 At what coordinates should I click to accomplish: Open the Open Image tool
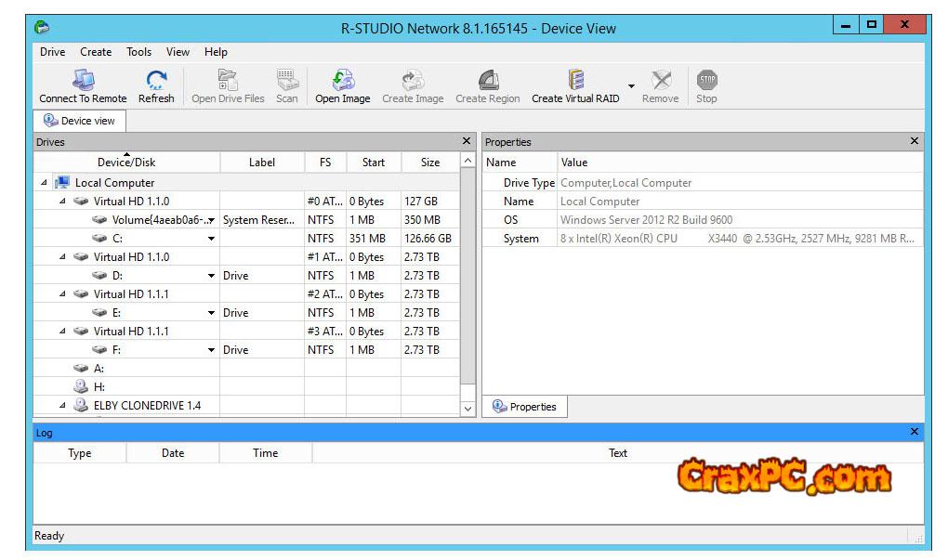342,81
